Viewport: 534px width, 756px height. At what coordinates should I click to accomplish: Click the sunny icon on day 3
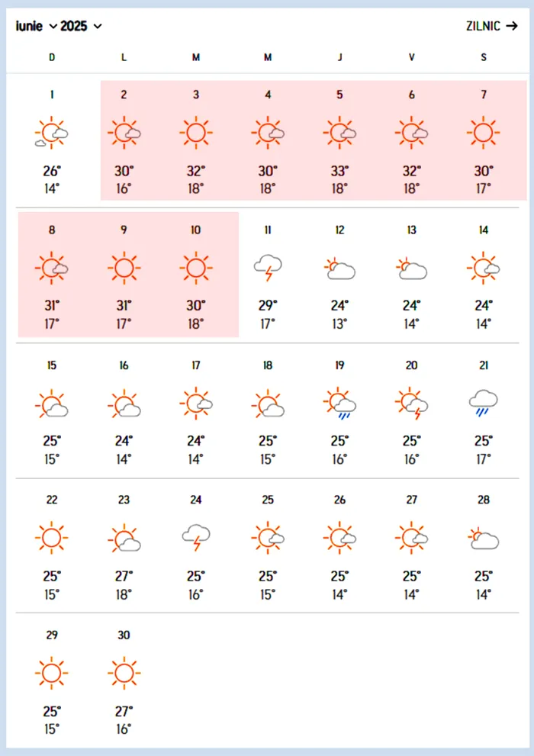pyautogui.click(x=196, y=133)
